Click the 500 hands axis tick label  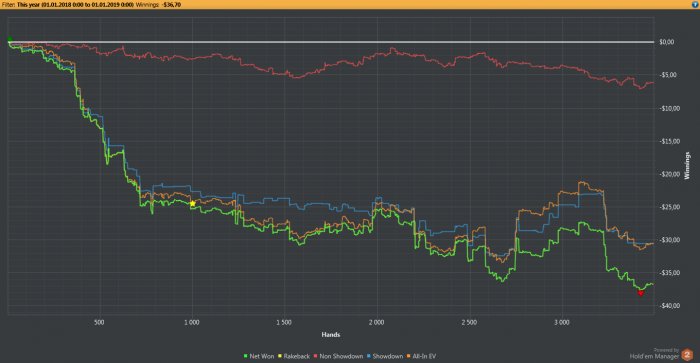click(99, 322)
